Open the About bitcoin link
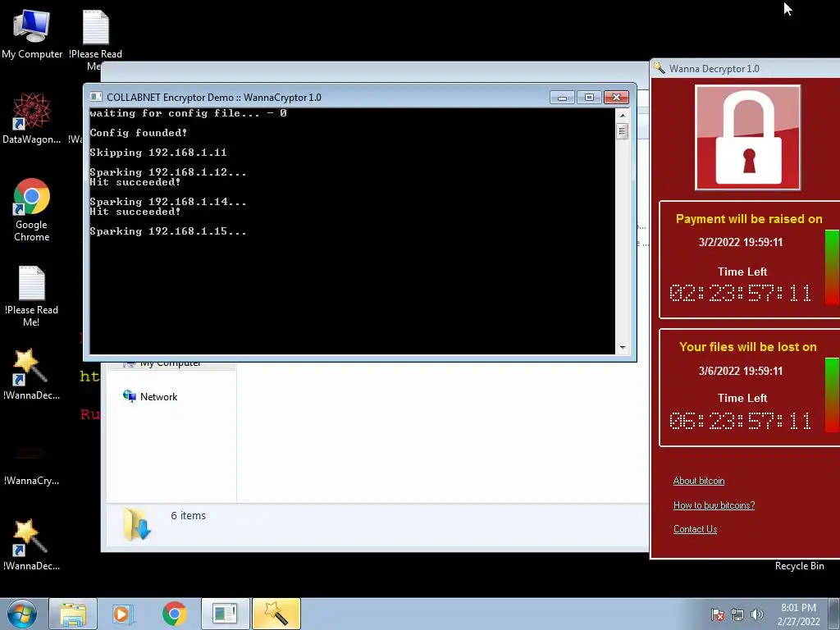840x630 pixels. click(x=699, y=481)
